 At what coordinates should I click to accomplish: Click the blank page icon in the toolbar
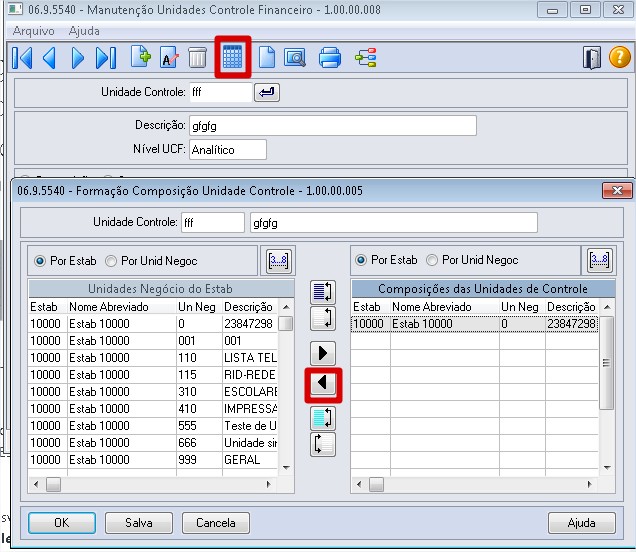[x=266, y=57]
